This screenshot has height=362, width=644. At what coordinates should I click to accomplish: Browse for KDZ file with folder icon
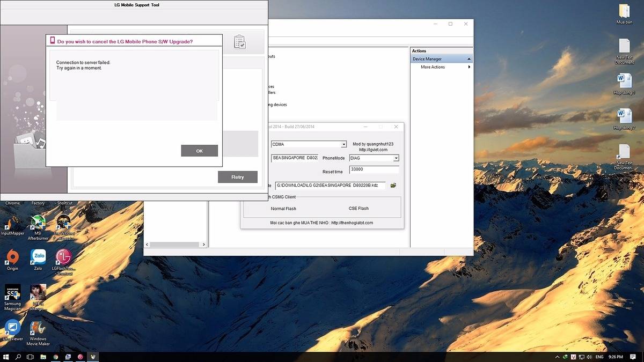coord(393,186)
